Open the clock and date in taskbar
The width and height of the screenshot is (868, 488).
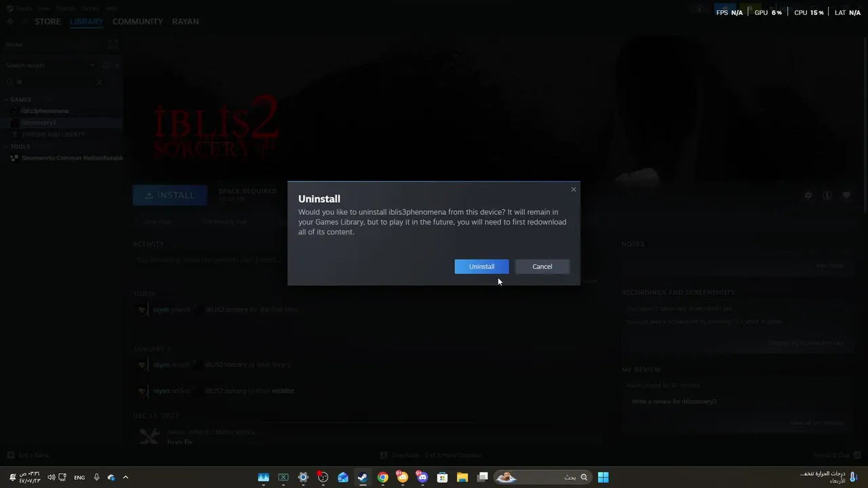30,477
